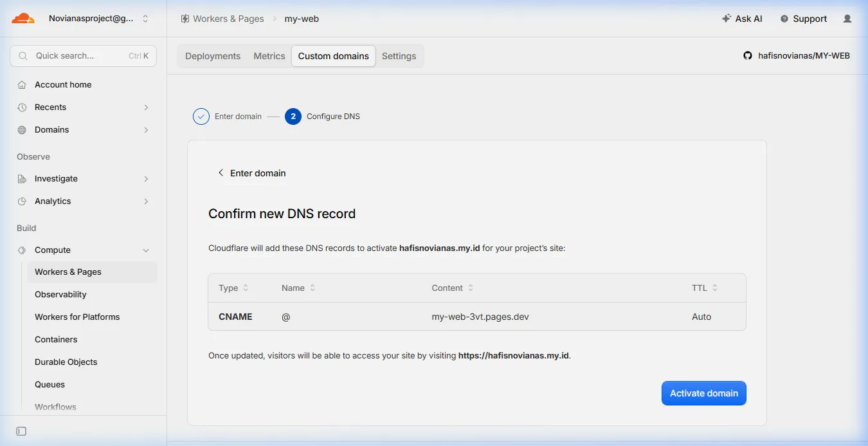Collapse the Compute section chevron
Screen dimensions: 868x446
click(x=146, y=250)
